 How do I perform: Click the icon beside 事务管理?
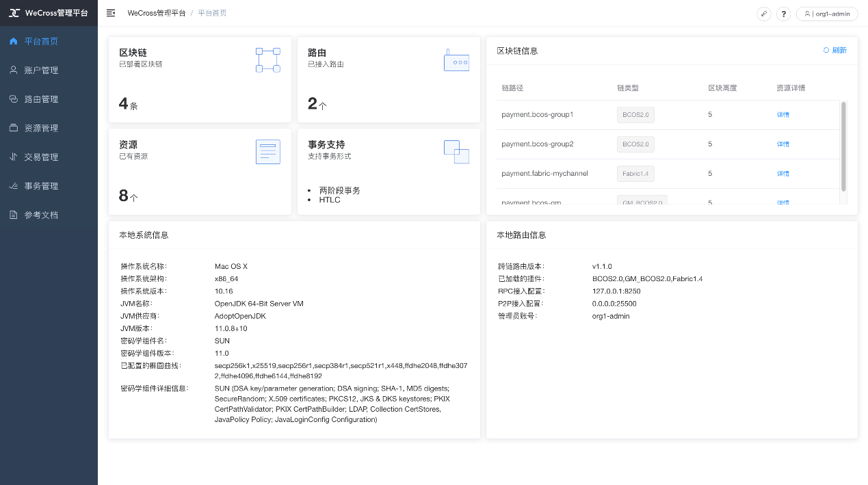coord(14,186)
